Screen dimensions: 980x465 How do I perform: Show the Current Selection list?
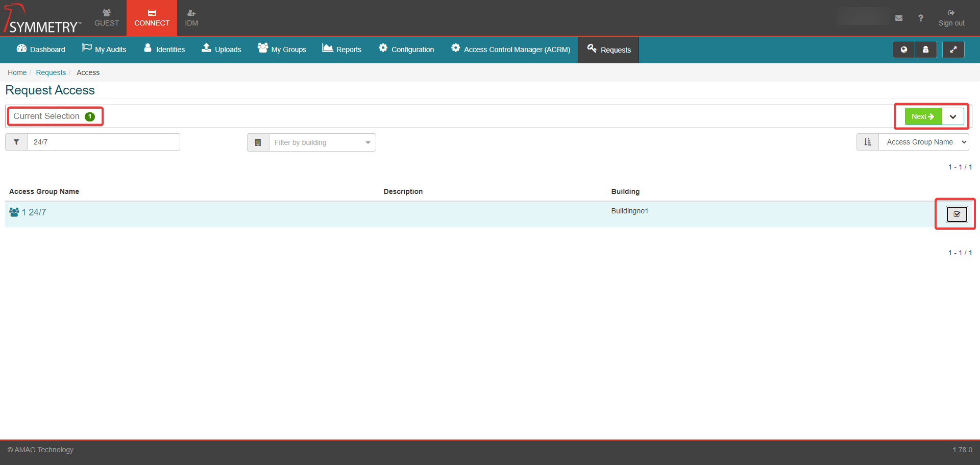[54, 116]
